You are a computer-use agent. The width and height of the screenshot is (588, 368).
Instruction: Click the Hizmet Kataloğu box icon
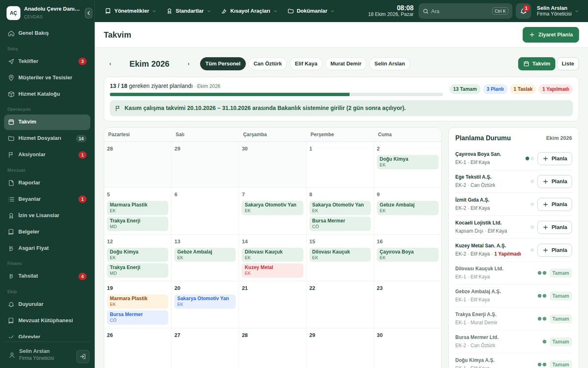[x=11, y=94]
